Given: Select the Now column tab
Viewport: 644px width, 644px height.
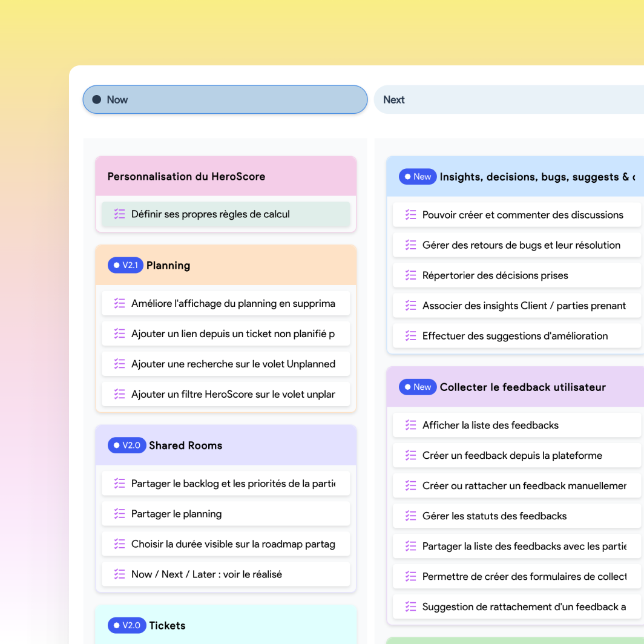Looking at the screenshot, I should [225, 100].
